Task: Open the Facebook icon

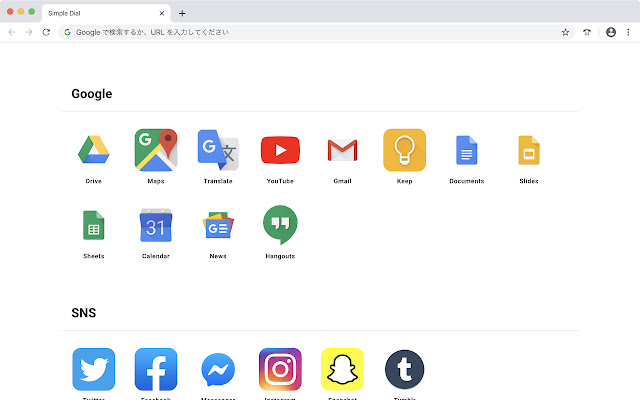Action: click(x=156, y=369)
